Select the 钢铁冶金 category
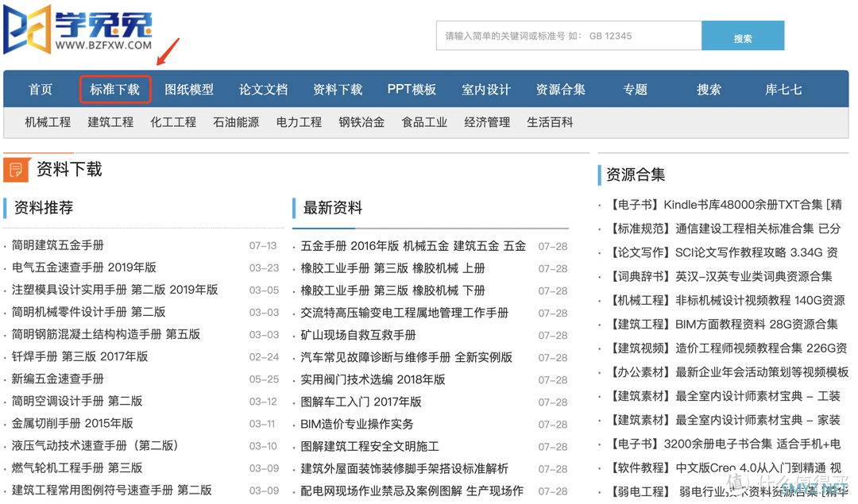 (361, 122)
